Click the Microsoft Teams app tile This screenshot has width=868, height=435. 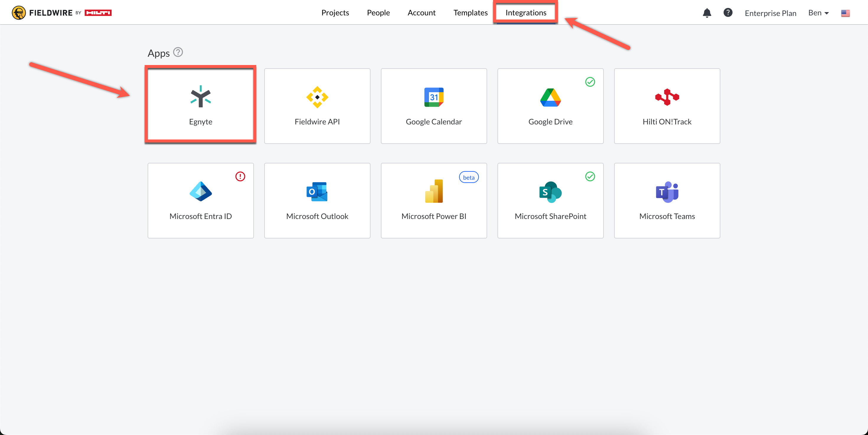(667, 201)
